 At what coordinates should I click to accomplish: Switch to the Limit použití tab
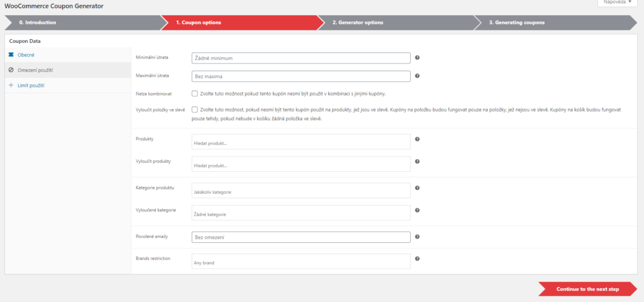click(x=68, y=86)
